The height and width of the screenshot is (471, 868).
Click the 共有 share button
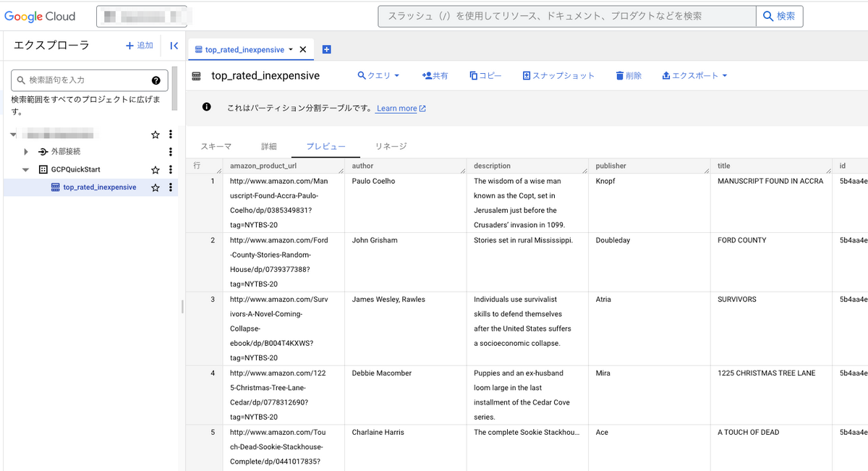click(435, 75)
